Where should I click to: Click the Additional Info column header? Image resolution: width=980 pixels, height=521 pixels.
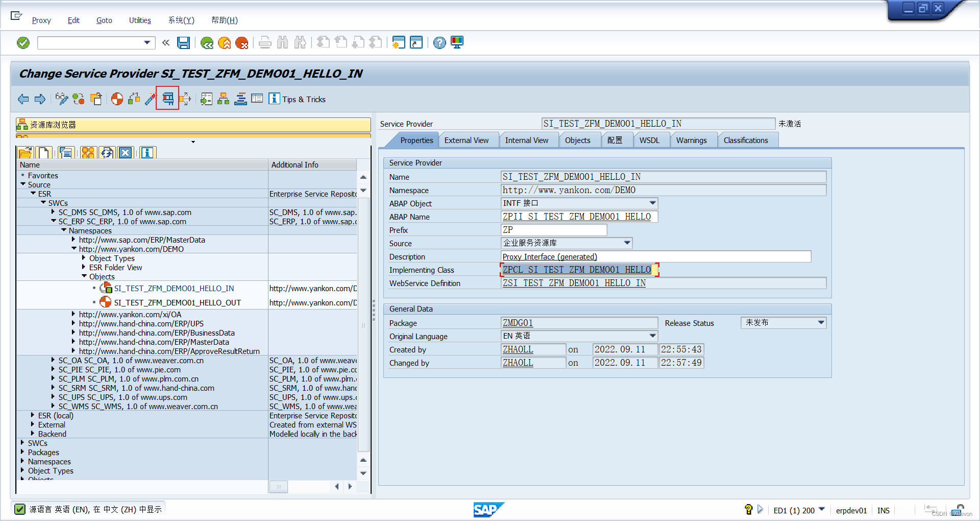(312, 164)
